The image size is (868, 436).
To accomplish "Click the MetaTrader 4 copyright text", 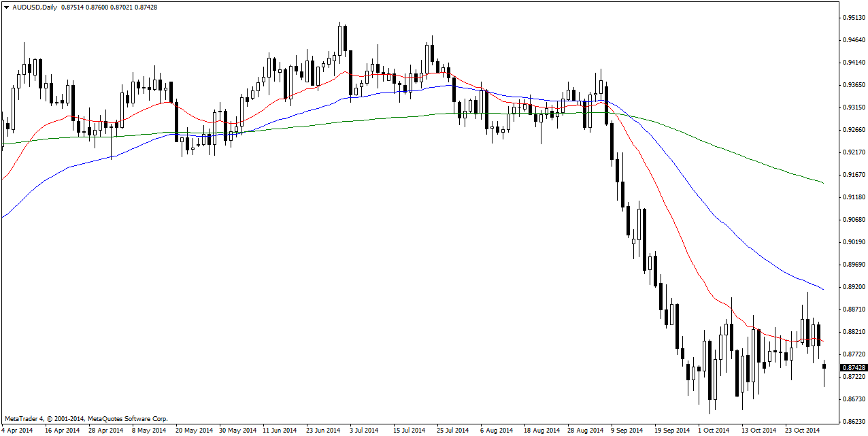I will click(86, 419).
